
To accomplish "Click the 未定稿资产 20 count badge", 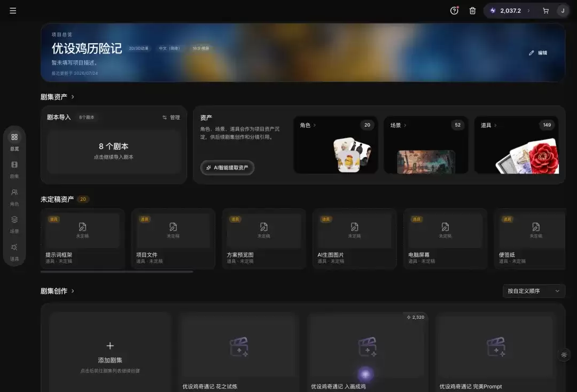I will (83, 199).
